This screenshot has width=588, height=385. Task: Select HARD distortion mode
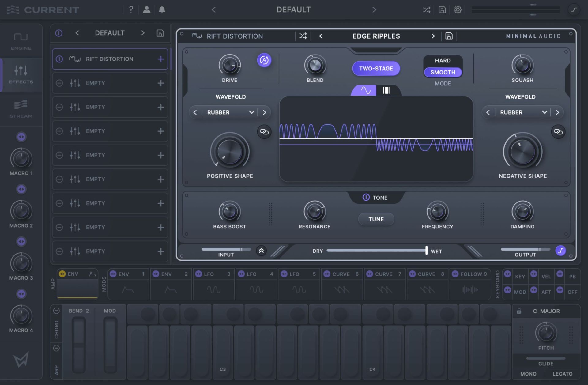(443, 61)
